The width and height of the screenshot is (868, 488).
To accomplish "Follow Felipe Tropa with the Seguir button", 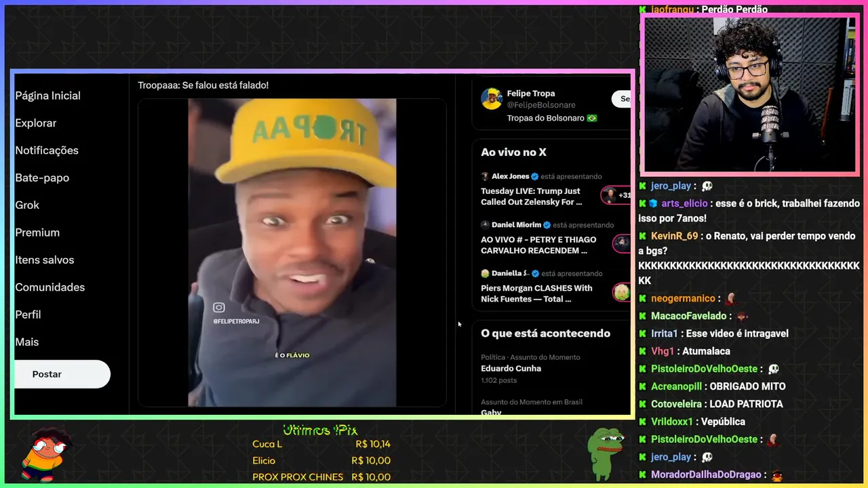I will (622, 99).
